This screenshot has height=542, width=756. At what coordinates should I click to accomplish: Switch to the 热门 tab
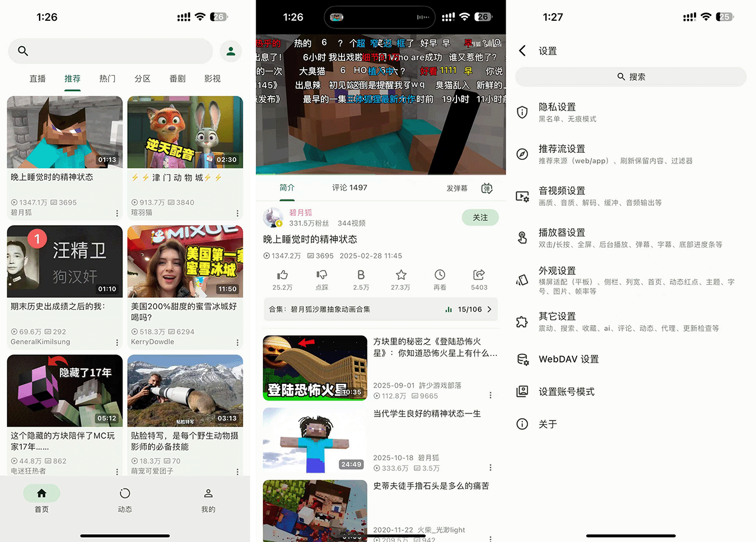107,78
